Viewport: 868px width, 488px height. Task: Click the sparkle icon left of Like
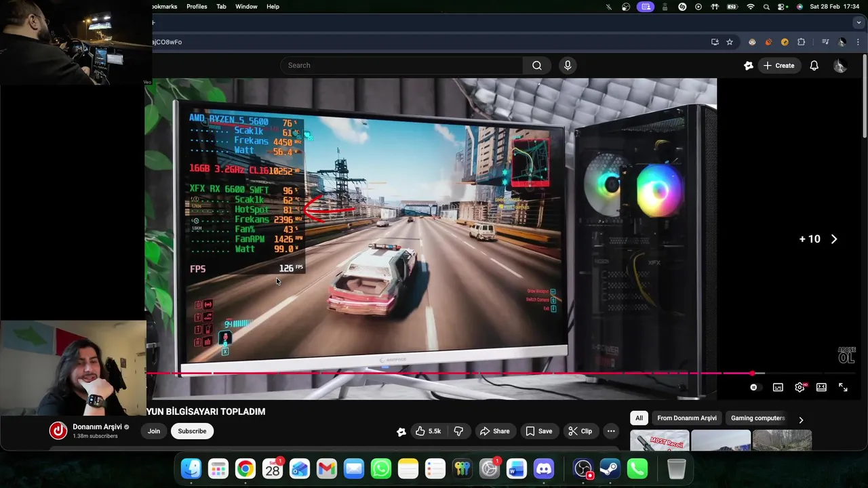coord(401,432)
